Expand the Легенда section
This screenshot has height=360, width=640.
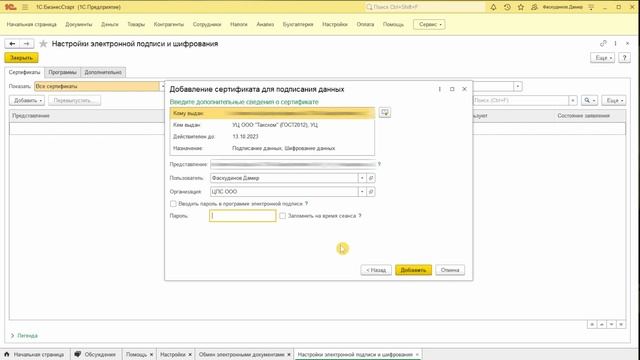click(x=24, y=336)
